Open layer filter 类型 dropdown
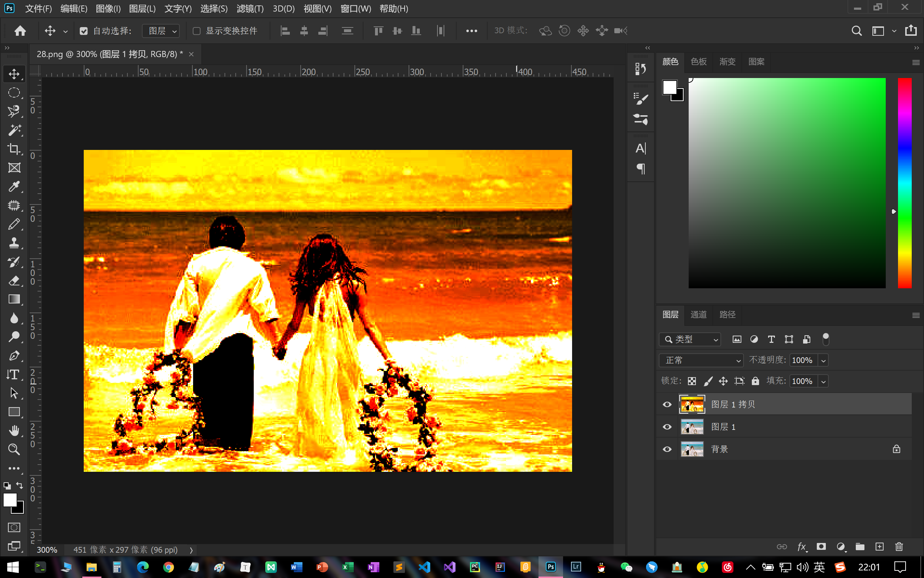924x578 pixels. 690,339
